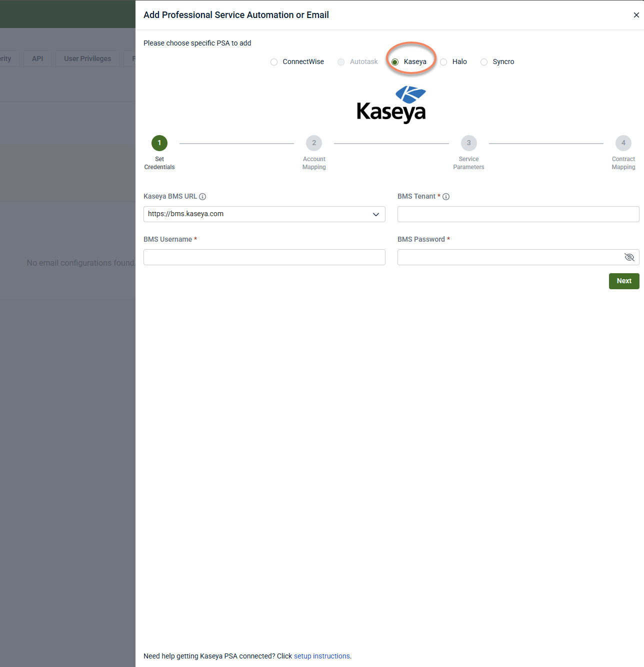Select the Halo radio button
This screenshot has width=644, height=667.
[x=443, y=62]
